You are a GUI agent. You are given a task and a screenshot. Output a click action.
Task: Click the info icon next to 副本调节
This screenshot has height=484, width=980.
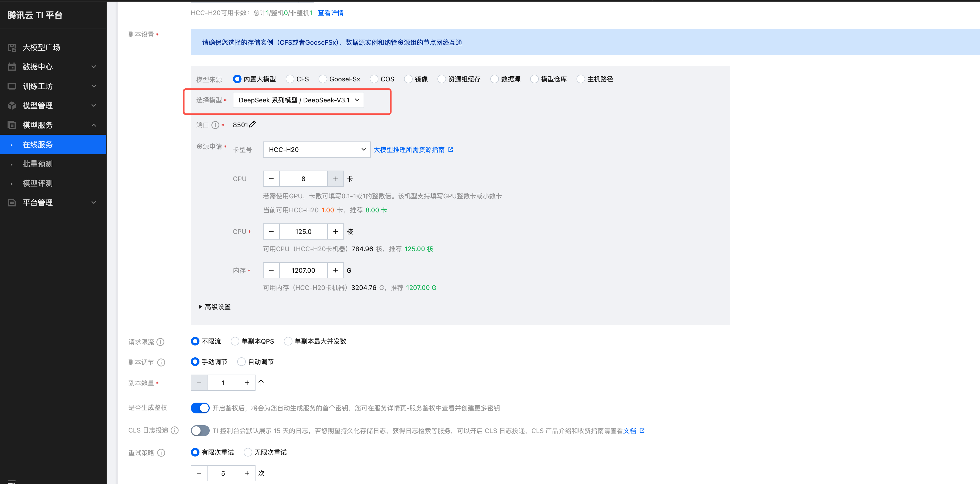click(161, 362)
